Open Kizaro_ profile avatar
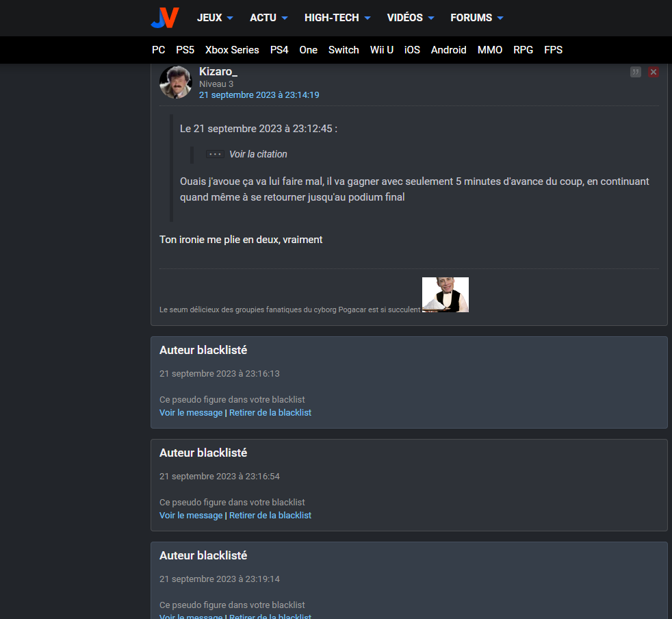 point(176,82)
